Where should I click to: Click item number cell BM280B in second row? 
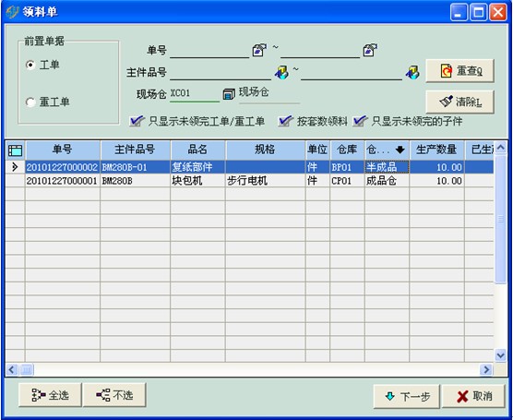[135, 181]
